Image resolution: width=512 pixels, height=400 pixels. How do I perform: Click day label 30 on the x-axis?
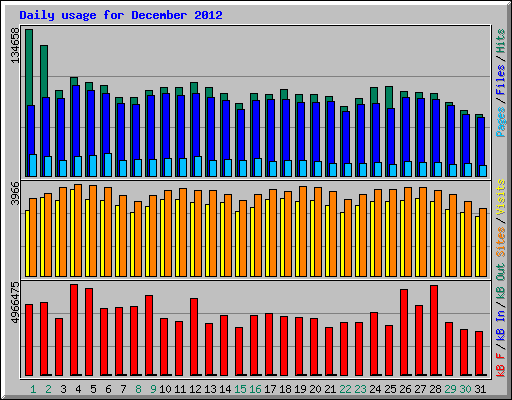[x=465, y=389]
